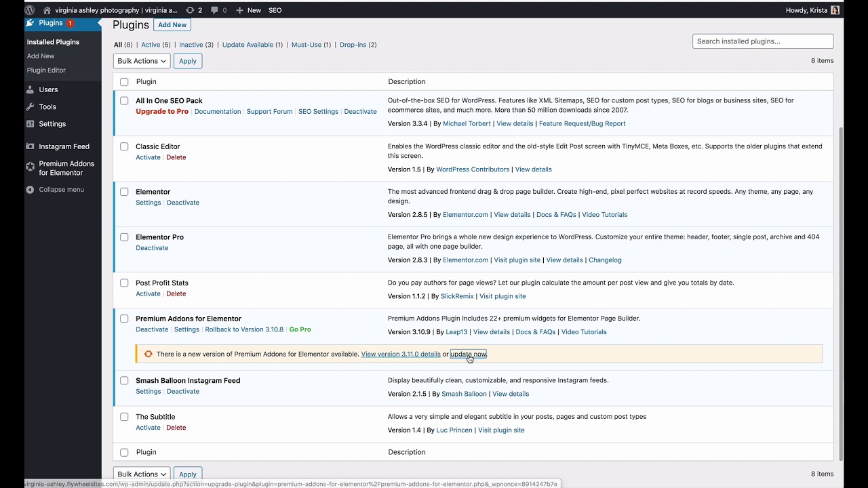Open the updates icon showing 2
Screen dimensions: 868x488
(190, 10)
